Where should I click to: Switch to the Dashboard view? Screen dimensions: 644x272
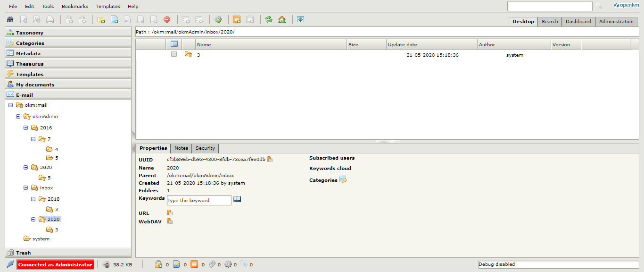coord(578,21)
